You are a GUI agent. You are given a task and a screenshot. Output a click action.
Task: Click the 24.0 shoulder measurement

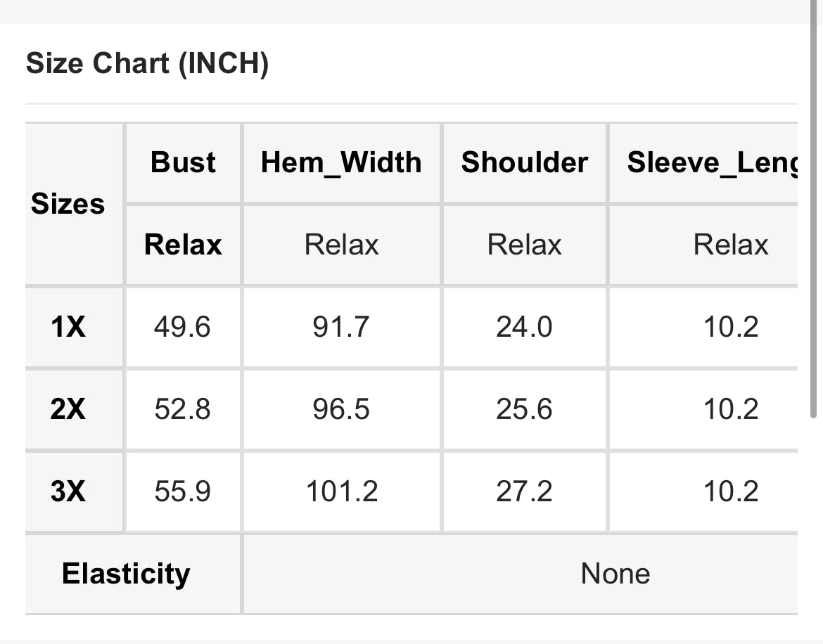[524, 327]
